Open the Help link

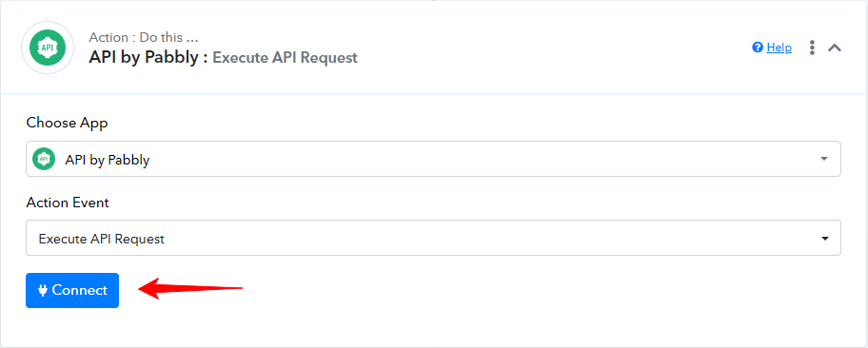coord(779,48)
